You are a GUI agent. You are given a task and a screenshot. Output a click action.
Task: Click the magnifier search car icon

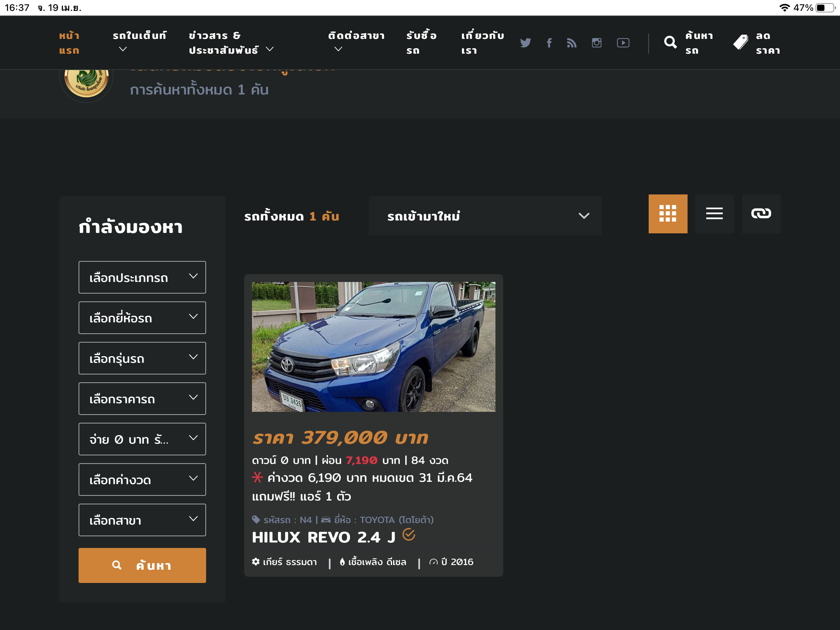coord(670,42)
